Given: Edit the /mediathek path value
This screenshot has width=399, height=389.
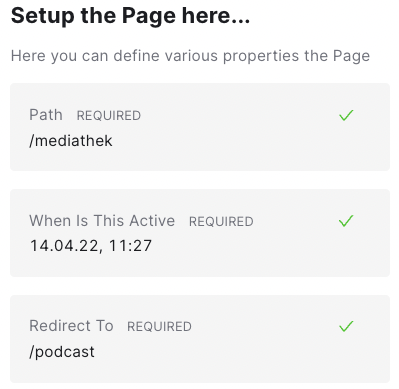Looking at the screenshot, I should [71, 141].
